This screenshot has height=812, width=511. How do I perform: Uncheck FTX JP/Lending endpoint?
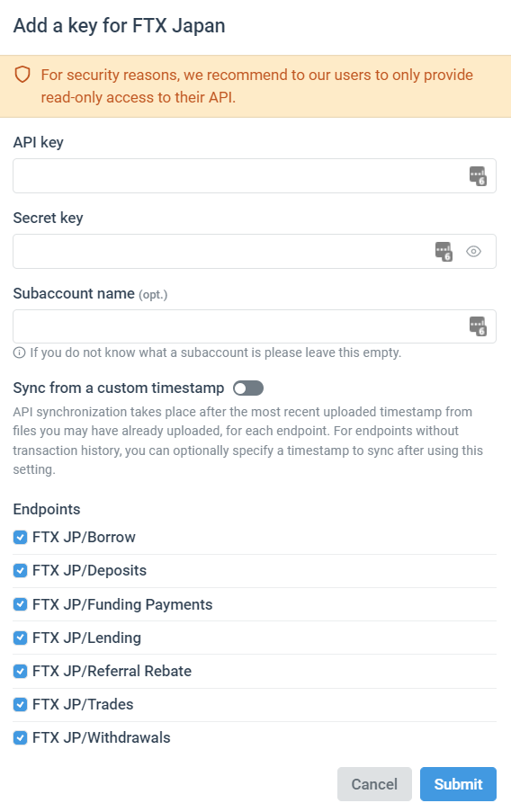click(x=20, y=638)
